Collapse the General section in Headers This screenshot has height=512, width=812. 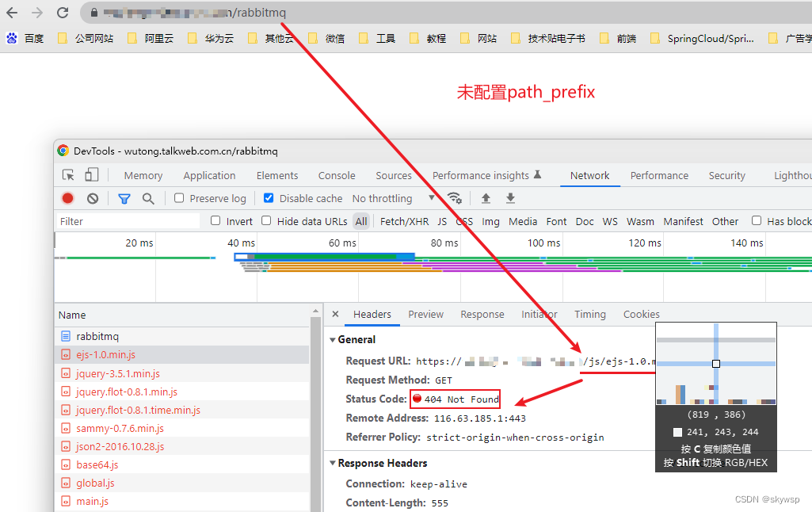(333, 339)
